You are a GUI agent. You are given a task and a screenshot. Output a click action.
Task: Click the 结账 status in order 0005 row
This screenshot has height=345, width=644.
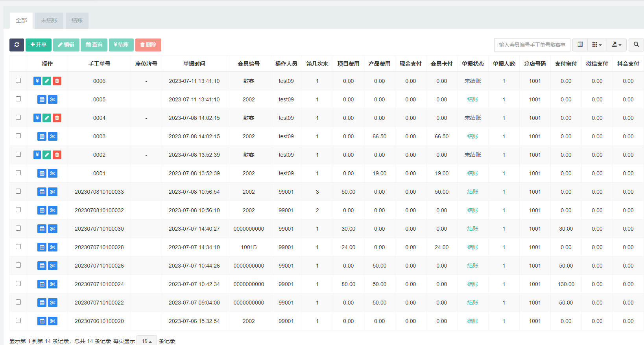(473, 99)
